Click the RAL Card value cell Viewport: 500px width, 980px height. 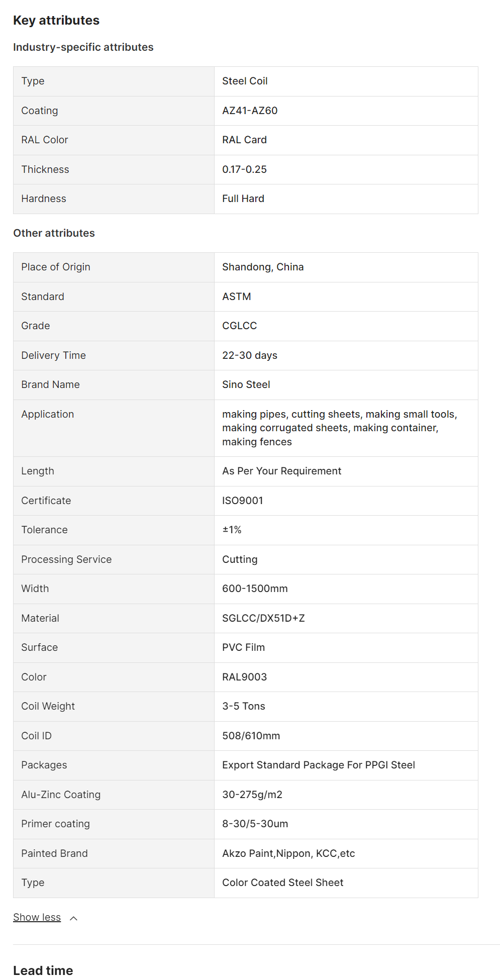pyautogui.click(x=244, y=140)
